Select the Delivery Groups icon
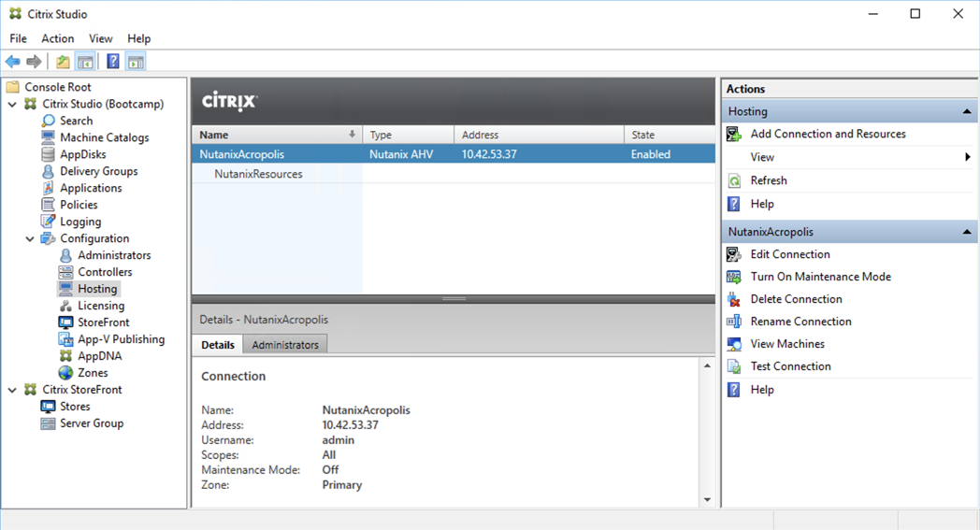980x530 pixels. click(48, 171)
